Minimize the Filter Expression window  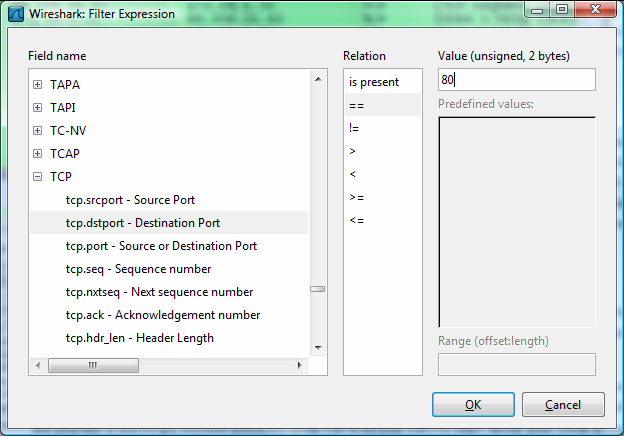click(537, 10)
